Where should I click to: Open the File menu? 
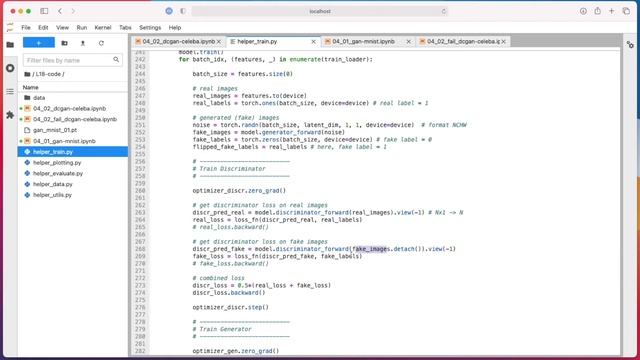[26, 27]
